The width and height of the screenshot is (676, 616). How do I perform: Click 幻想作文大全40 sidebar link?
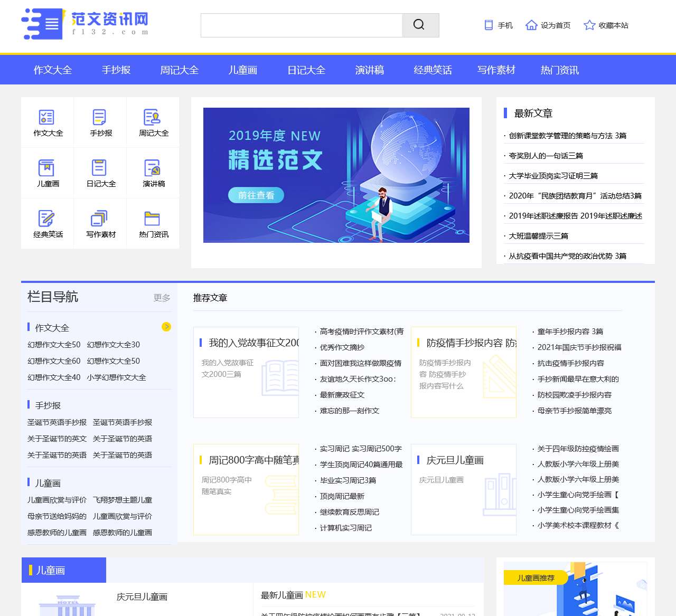tap(54, 377)
